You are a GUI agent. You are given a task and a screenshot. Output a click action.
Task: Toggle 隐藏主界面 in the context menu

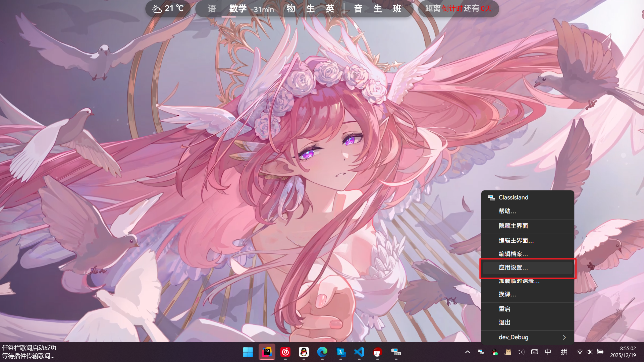coord(513,226)
